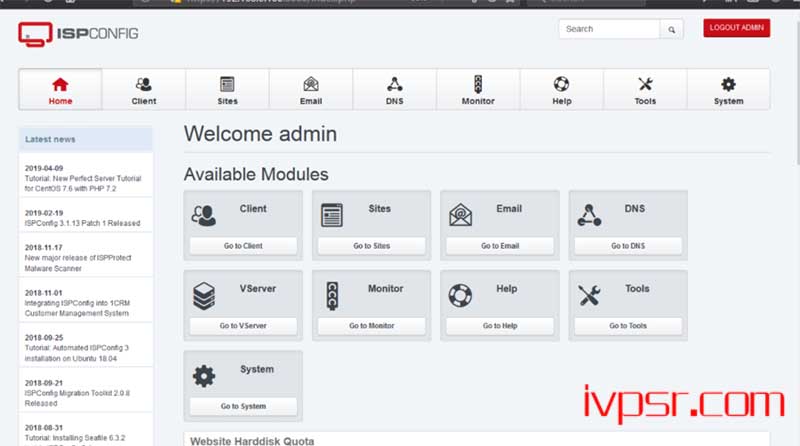Click the DNS network icon in top navigation

coord(394,84)
